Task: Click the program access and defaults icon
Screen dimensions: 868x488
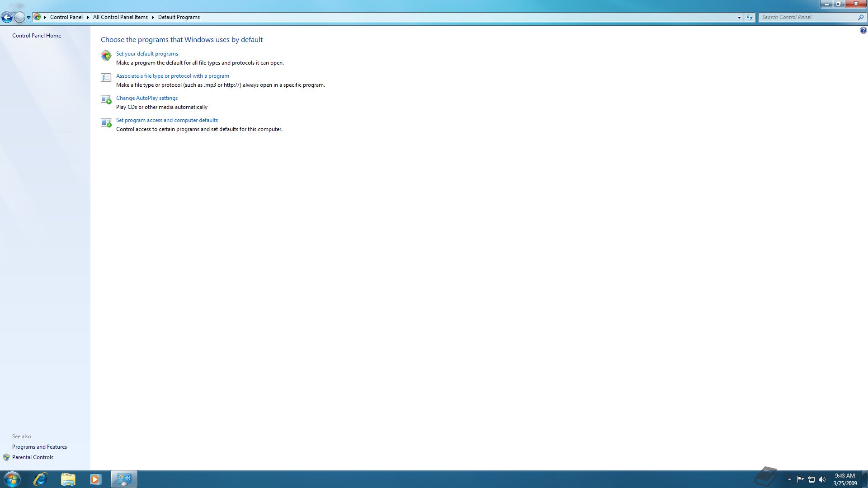Action: click(106, 122)
